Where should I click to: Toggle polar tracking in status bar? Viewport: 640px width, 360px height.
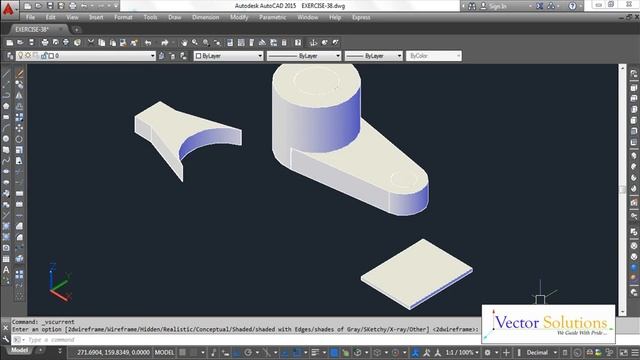(248, 352)
